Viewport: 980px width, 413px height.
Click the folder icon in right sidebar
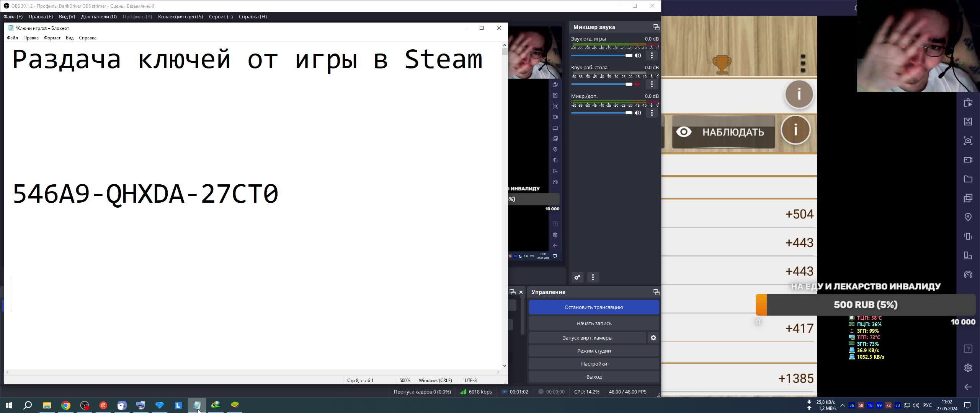968,179
